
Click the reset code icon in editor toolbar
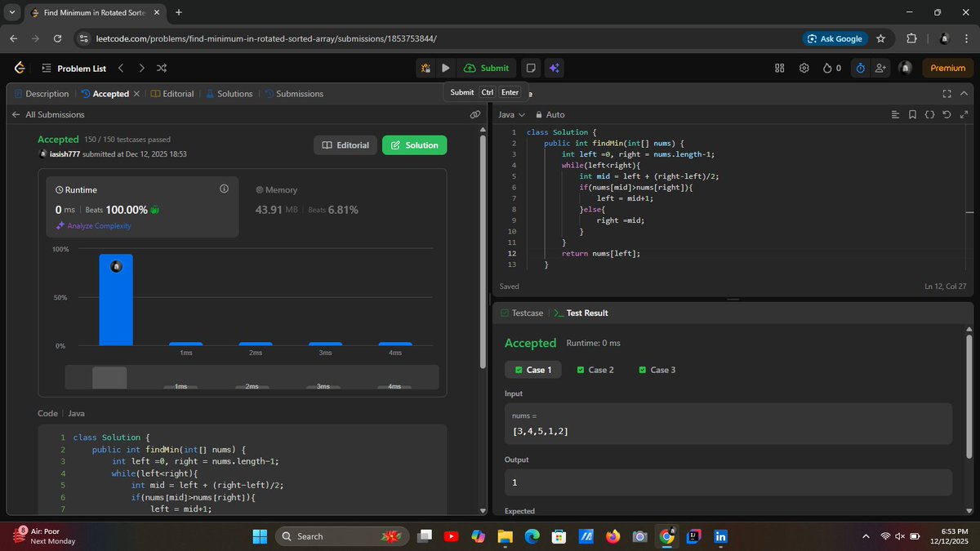click(x=946, y=114)
